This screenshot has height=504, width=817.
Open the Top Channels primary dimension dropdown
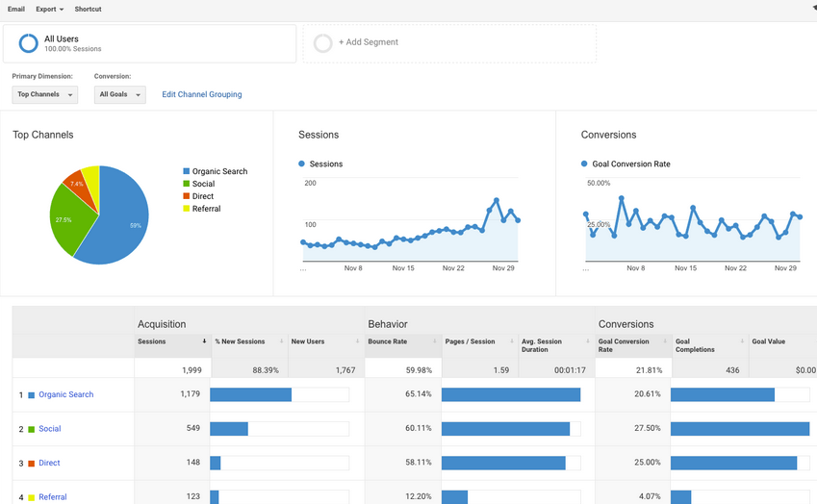[45, 95]
